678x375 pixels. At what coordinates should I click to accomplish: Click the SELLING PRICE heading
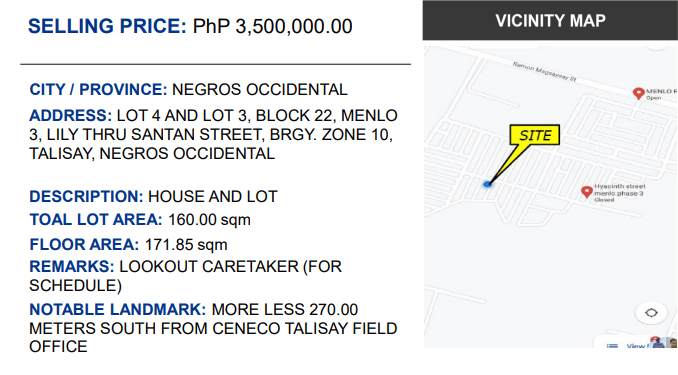click(x=107, y=26)
